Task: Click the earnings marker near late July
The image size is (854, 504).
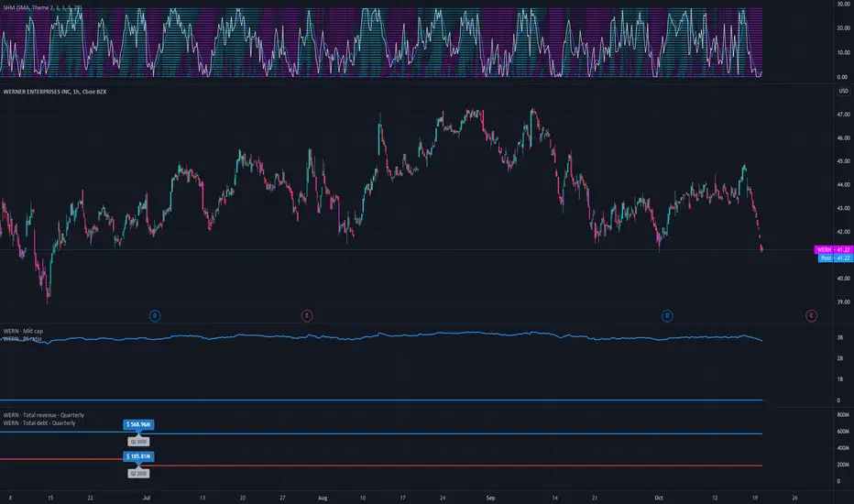Action: point(307,315)
